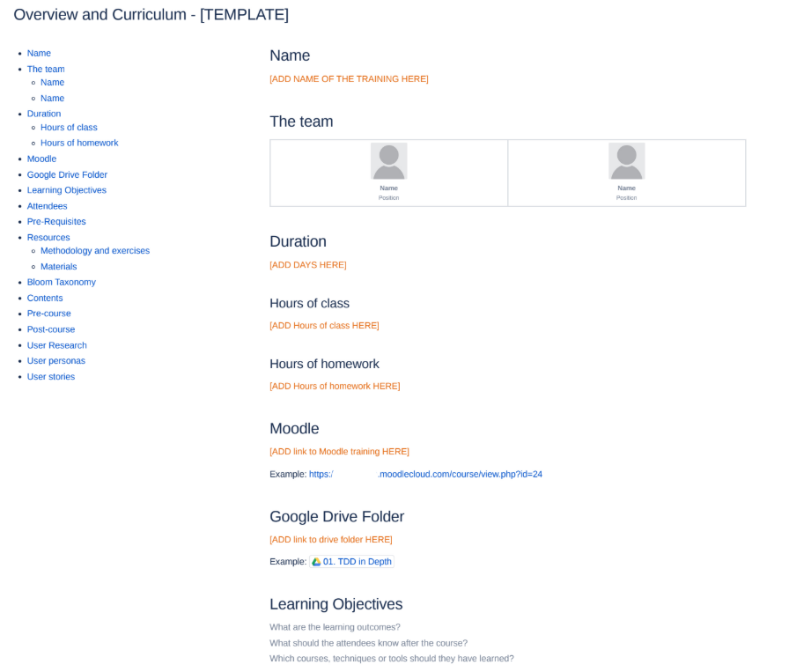Click the left team member avatar placeholder
The image size is (789, 672).
coord(388,161)
